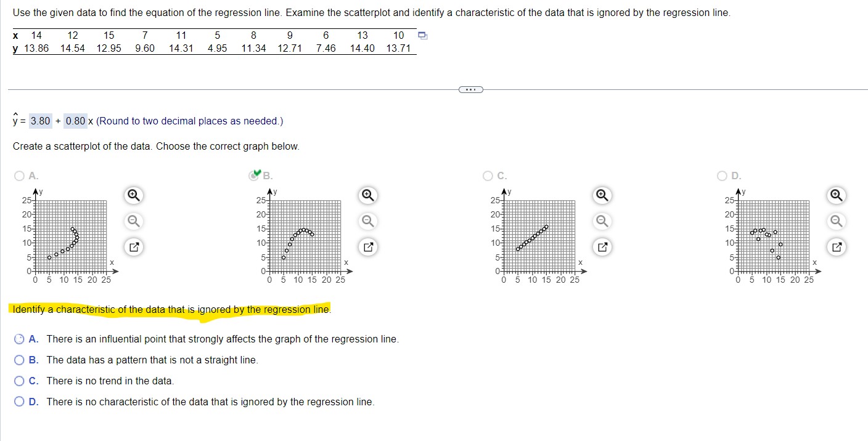
Task: Select scatterplot option D radio button
Action: tap(721, 175)
